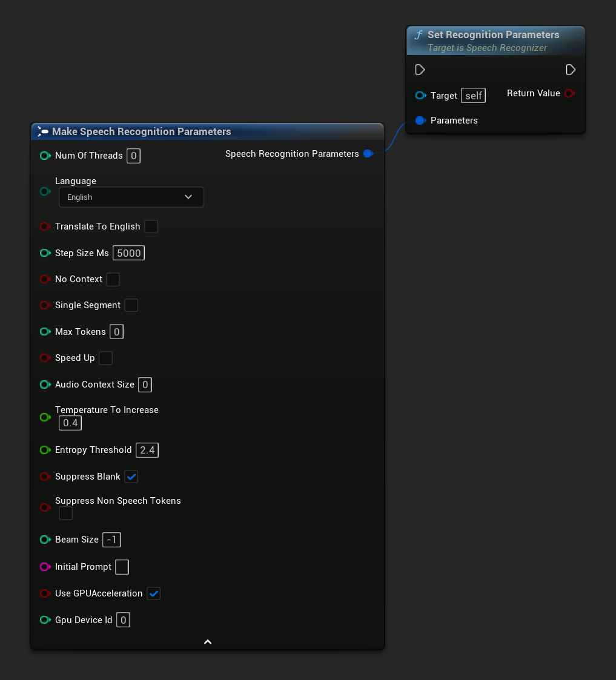This screenshot has width=616, height=680.
Task: Click the Make Speech Recognition Parameters node title
Action: [142, 131]
